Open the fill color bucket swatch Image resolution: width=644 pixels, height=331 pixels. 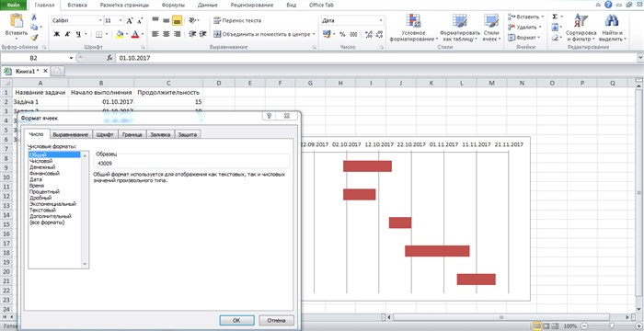[x=120, y=34]
